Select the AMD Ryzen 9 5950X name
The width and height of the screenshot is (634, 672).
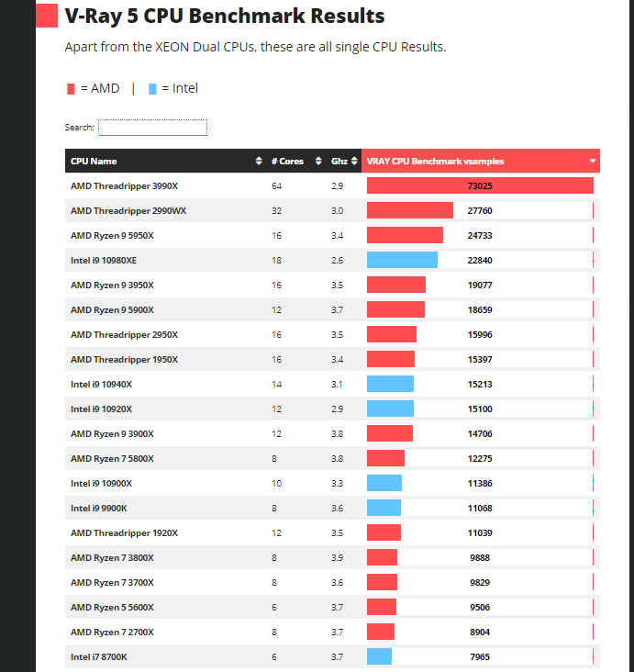tap(112, 236)
